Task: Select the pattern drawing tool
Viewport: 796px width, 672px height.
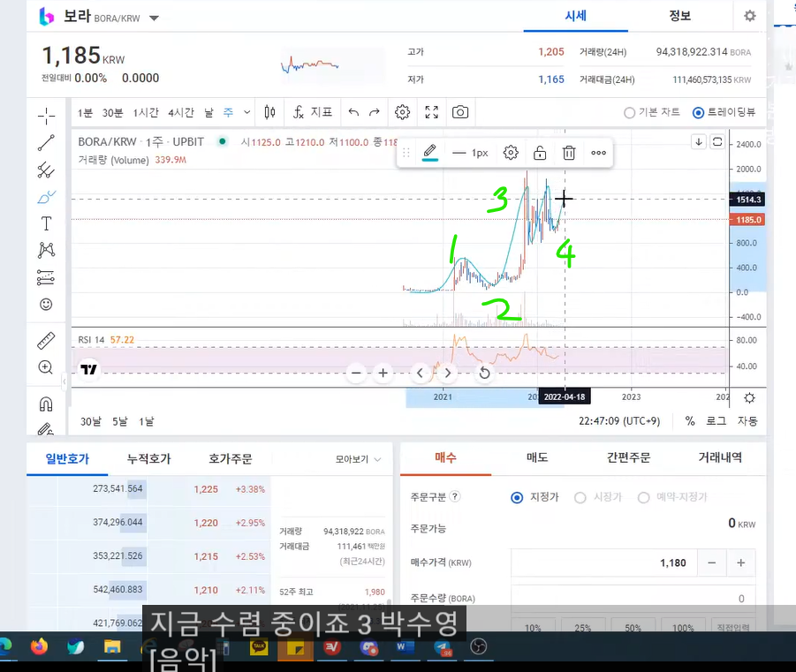Action: (46, 250)
